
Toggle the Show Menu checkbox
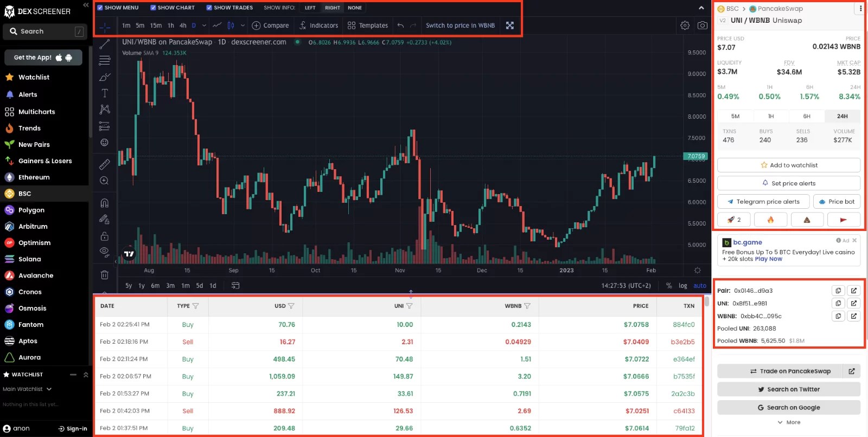(100, 8)
